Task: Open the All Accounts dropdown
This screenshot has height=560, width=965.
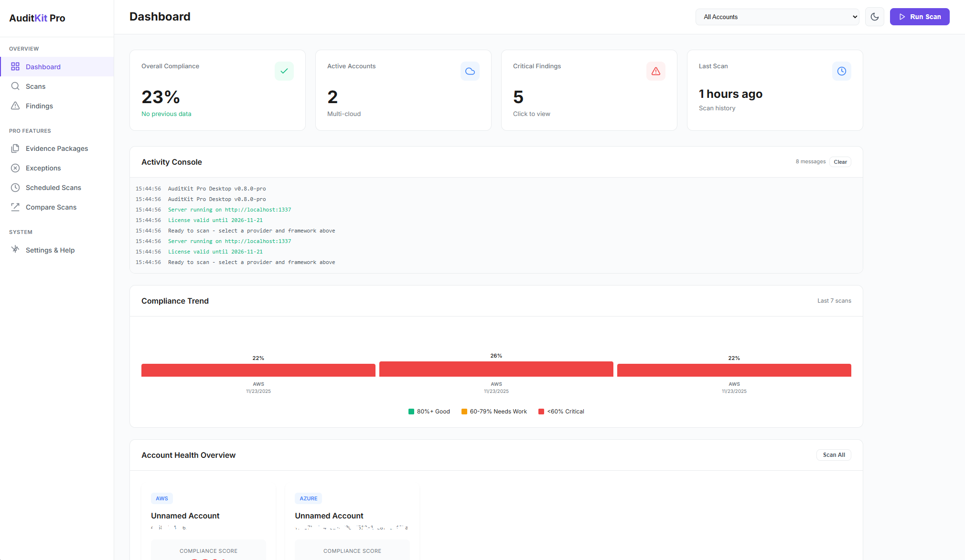Action: (x=777, y=17)
